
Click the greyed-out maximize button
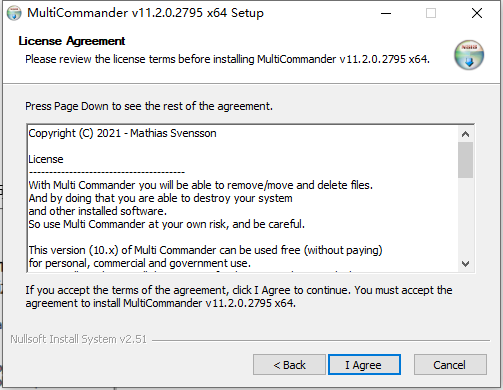coord(431,13)
